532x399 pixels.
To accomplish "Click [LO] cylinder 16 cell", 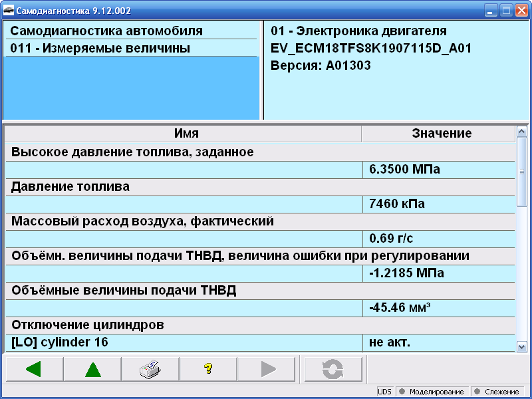I will [184, 342].
